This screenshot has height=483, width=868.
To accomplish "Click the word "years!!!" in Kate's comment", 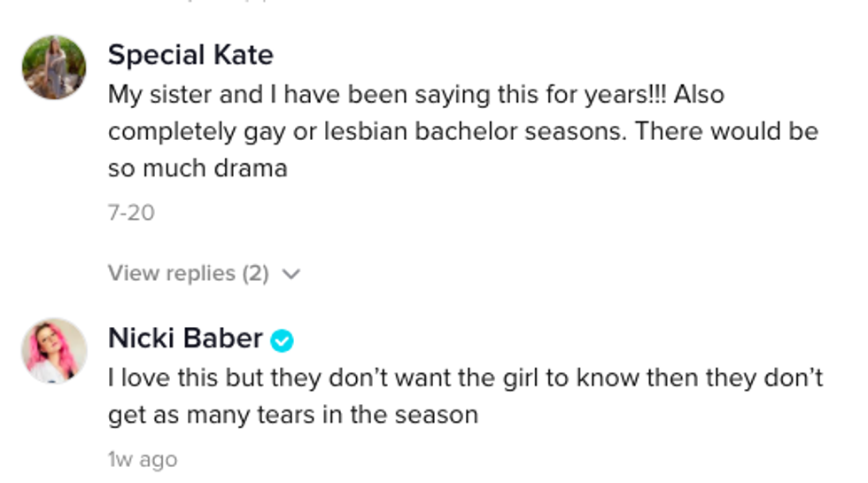I will (624, 94).
